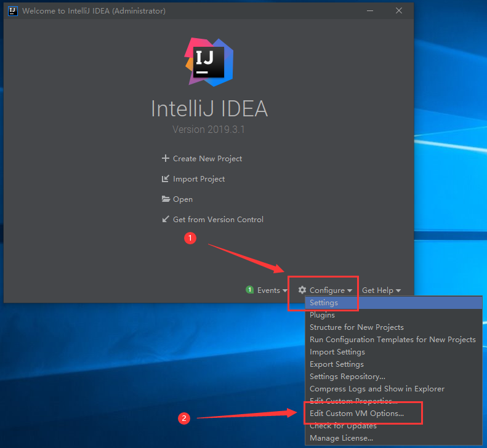Select Settings from the Configure menu

324,303
